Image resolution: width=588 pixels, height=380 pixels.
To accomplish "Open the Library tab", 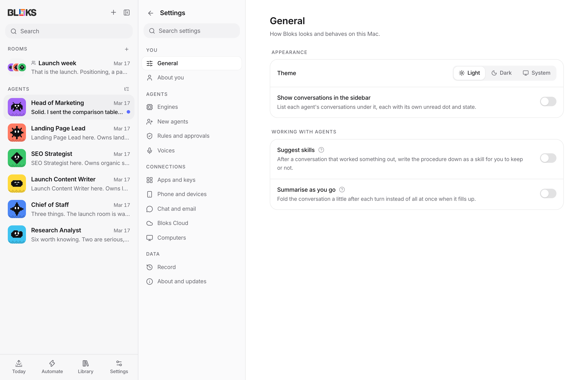I will [85, 367].
